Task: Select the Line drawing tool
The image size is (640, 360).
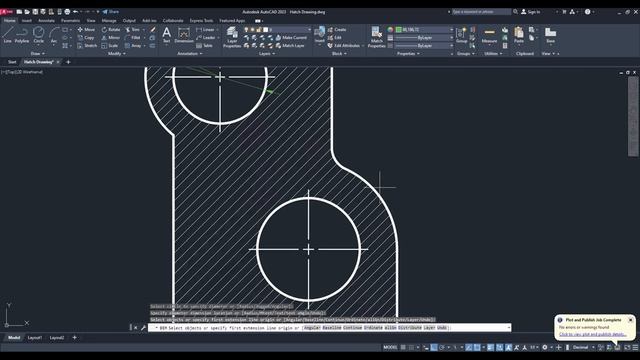Action: [8, 35]
